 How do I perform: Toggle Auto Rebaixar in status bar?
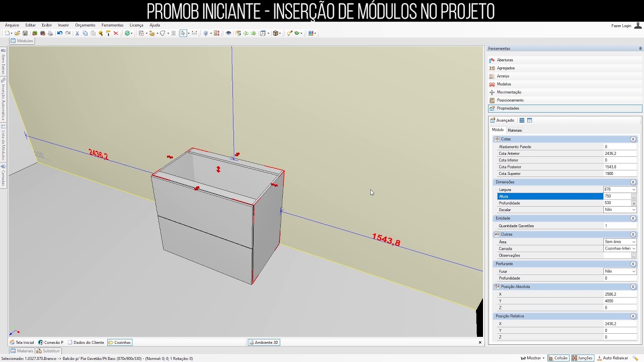(x=612, y=358)
